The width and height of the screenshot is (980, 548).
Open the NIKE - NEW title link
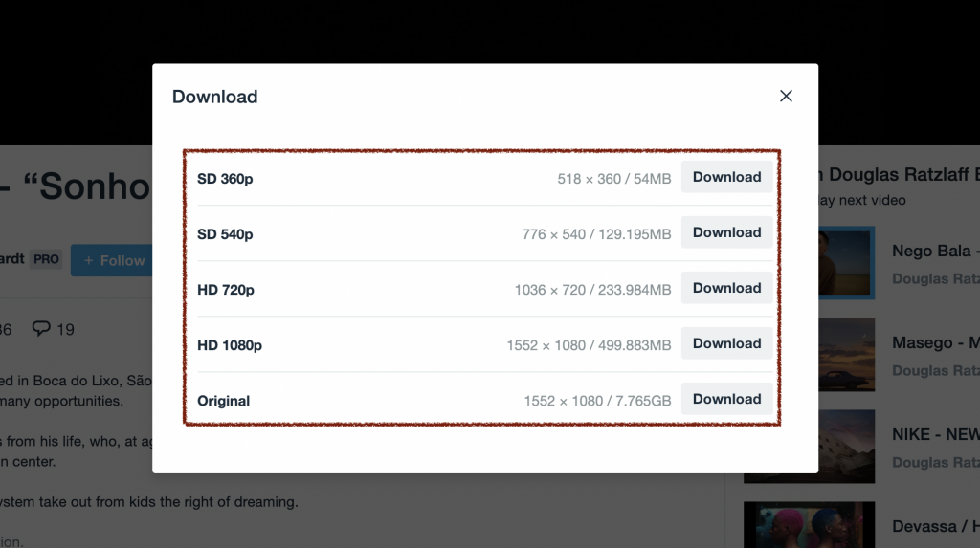tap(936, 434)
